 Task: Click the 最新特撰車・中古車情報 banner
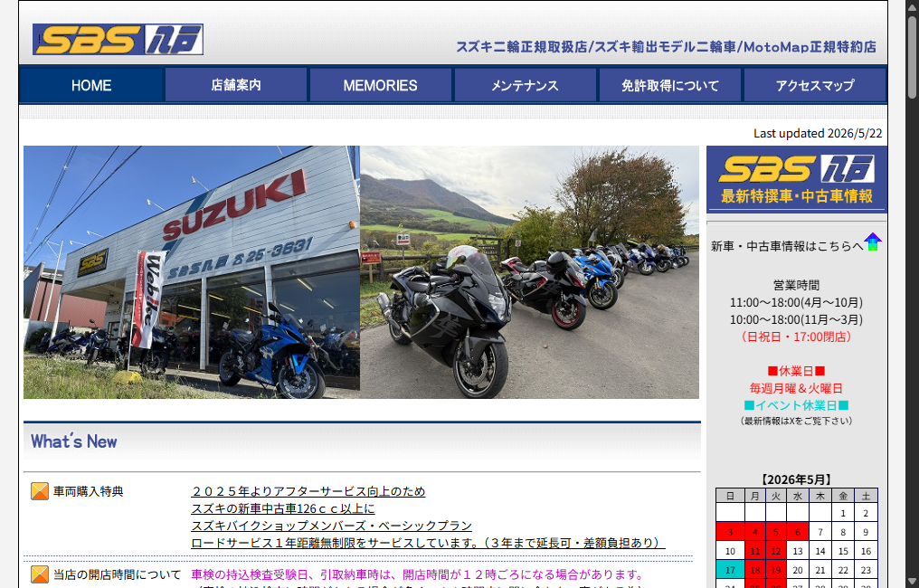pyautogui.click(x=797, y=179)
